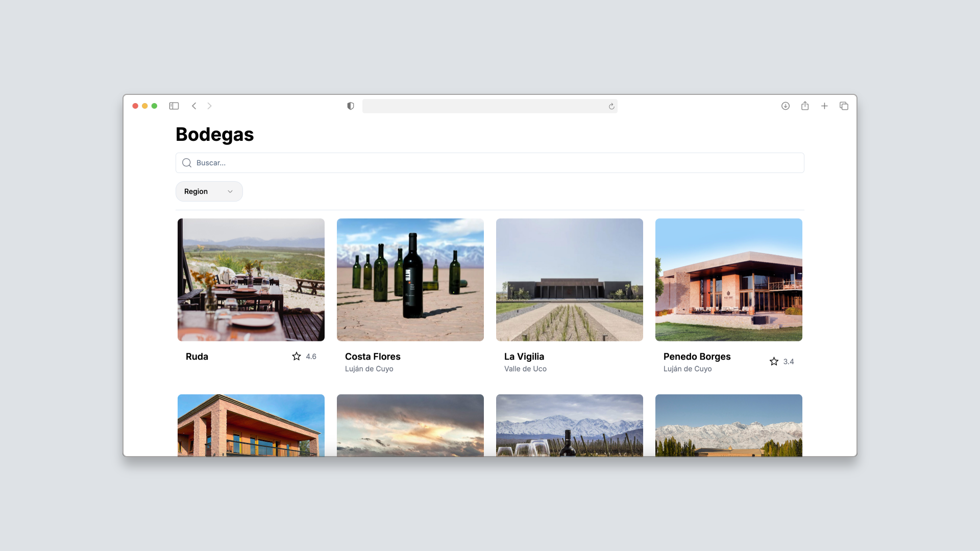Open the Downloads list

[786, 106]
